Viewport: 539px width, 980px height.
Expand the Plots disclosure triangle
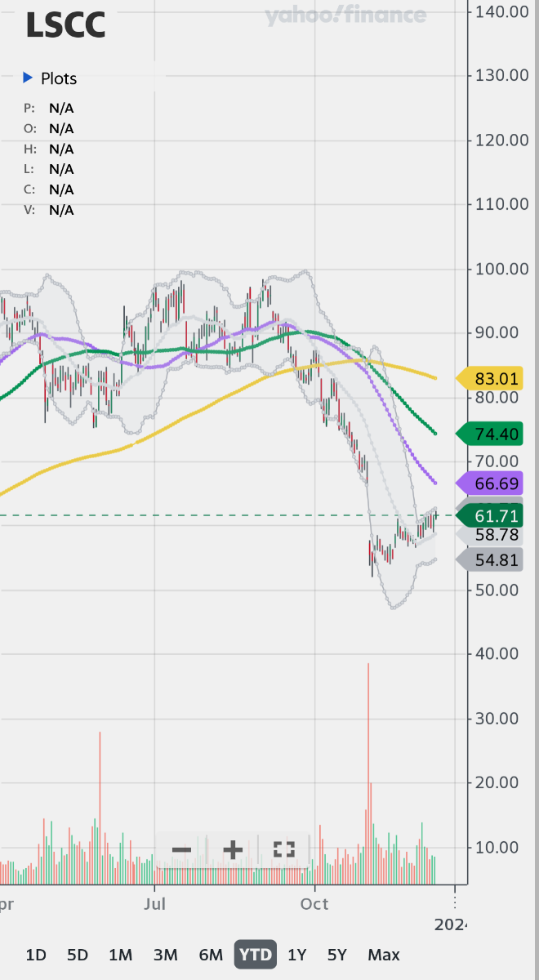click(x=27, y=78)
